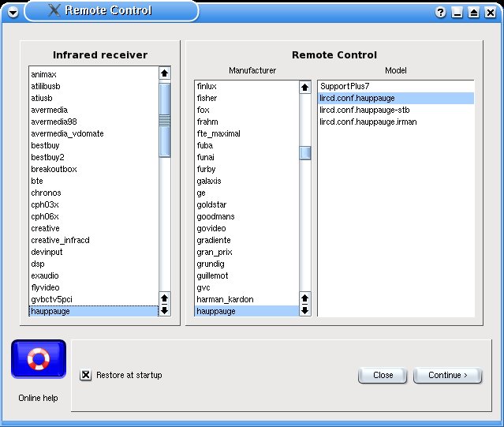Viewport: 504px width, 427px height.
Task: Click the lower up arrow of Infrared receiver scrollbar
Action: point(165,298)
